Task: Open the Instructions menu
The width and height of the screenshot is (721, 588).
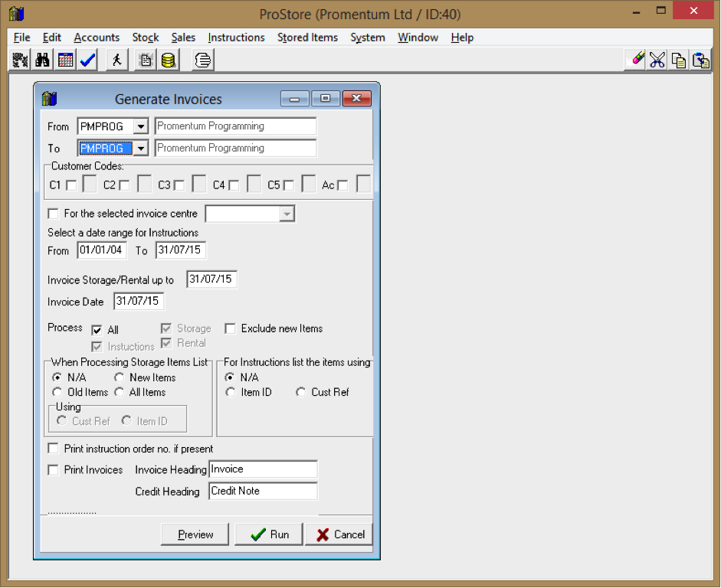Action: (x=236, y=38)
